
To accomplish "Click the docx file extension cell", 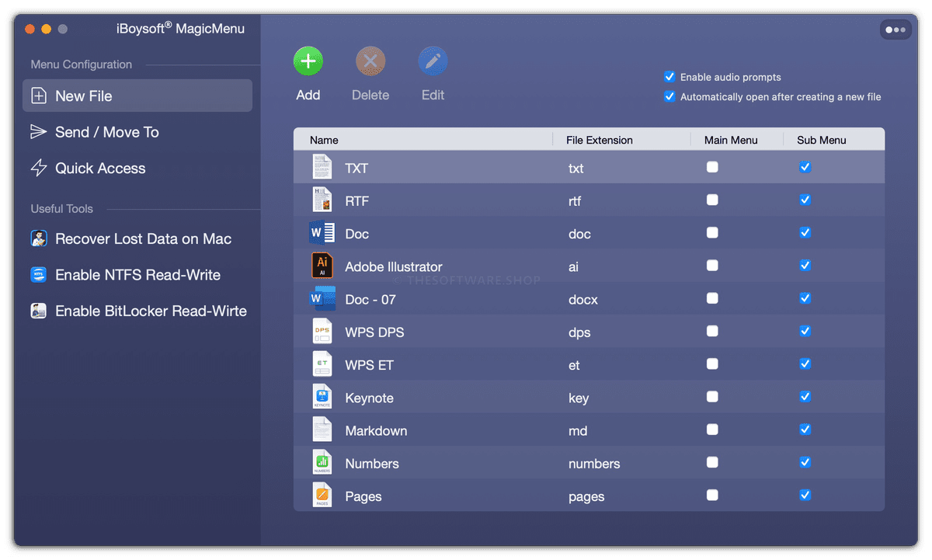I will pyautogui.click(x=583, y=300).
